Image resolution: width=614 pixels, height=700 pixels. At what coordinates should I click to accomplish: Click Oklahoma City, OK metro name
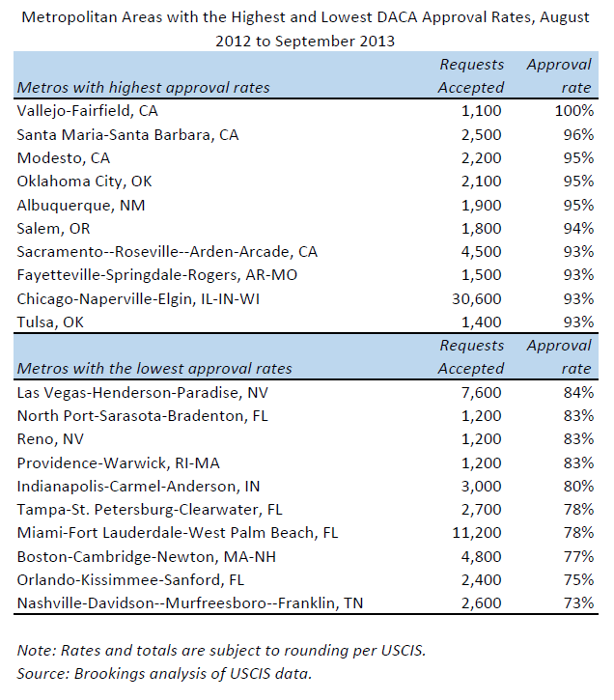pos(85,182)
